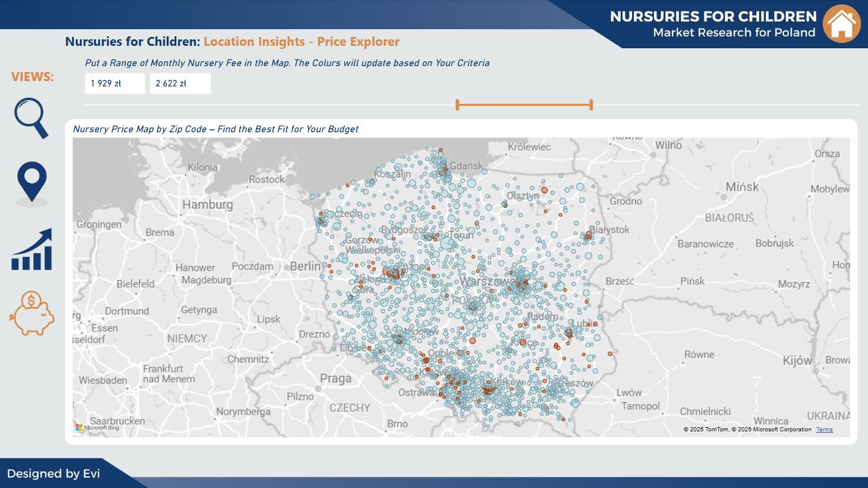The width and height of the screenshot is (868, 488).
Task: Click the Pińsk label on the map
Action: (x=692, y=281)
